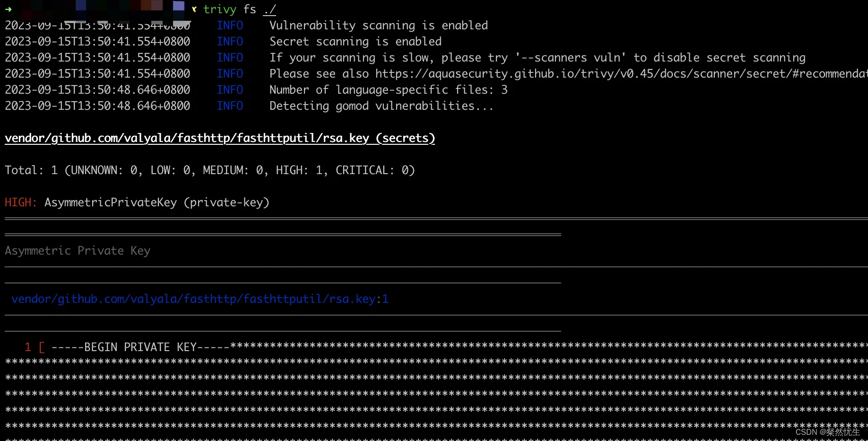
Task: Select 'Vulnerability scanning is enabled' log line
Action: pos(379,26)
